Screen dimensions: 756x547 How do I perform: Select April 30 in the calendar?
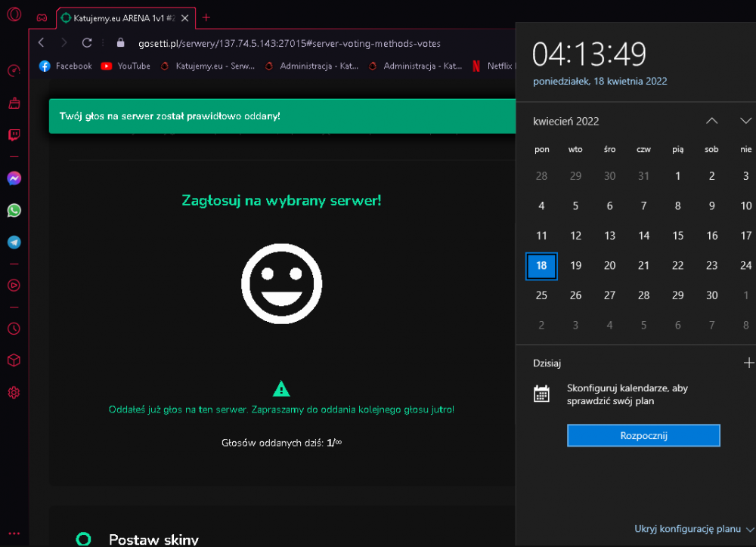click(x=711, y=295)
